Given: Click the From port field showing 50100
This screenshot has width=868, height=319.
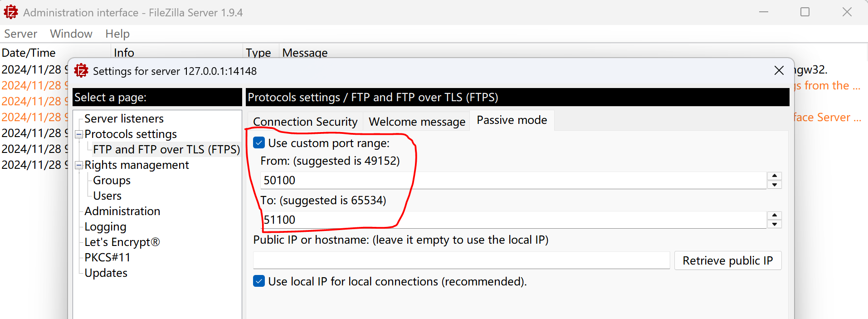Looking at the screenshot, I should 513,180.
